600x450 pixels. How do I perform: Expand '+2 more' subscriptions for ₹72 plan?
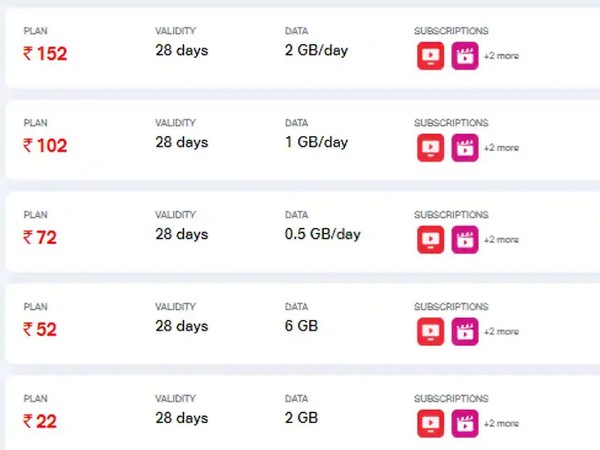pyautogui.click(x=501, y=240)
